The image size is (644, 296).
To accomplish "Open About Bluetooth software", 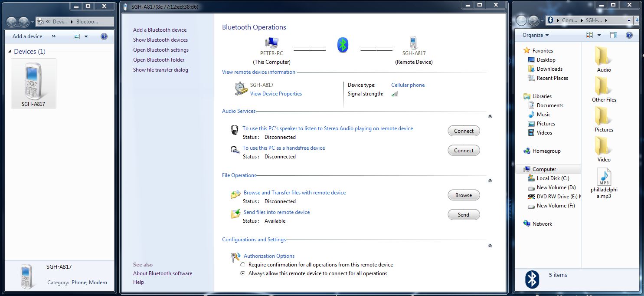I will point(163,273).
